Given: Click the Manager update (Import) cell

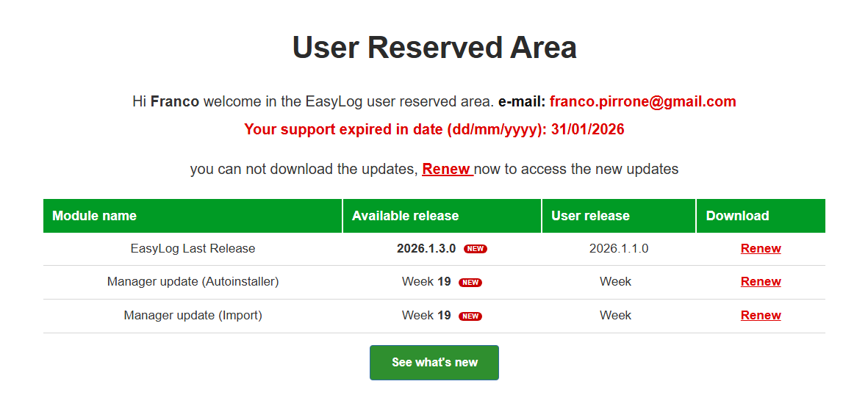Looking at the screenshot, I should (x=193, y=315).
